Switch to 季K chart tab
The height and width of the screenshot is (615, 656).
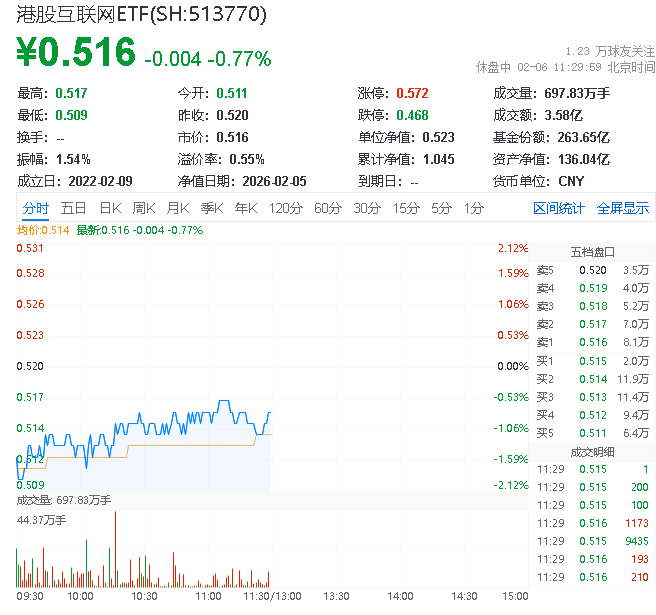[x=211, y=208]
